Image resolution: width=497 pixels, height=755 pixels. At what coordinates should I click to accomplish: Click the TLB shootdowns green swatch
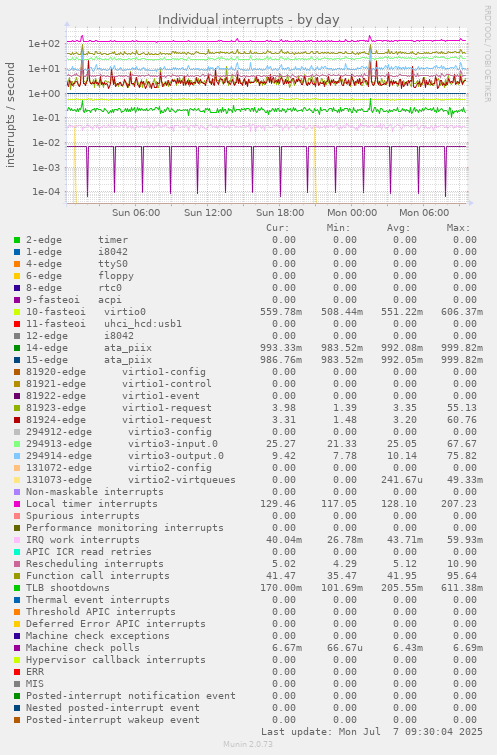pyautogui.click(x=17, y=588)
